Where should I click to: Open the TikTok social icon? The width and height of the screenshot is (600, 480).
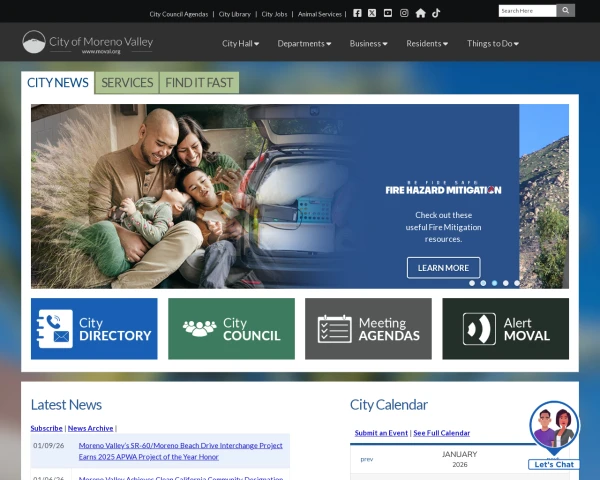pyautogui.click(x=436, y=13)
